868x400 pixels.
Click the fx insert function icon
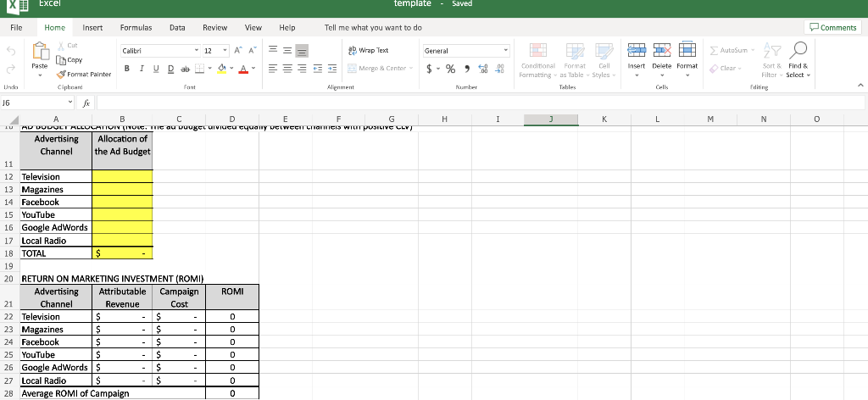point(86,103)
